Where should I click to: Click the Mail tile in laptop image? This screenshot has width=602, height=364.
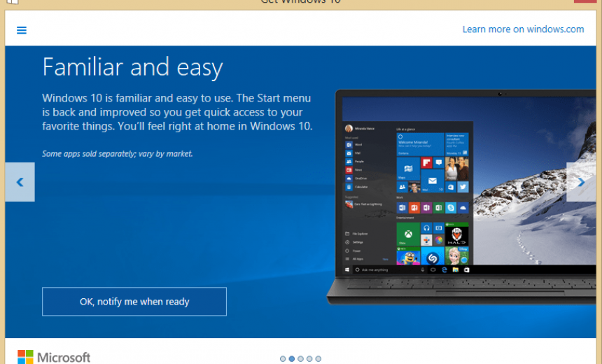(433, 181)
